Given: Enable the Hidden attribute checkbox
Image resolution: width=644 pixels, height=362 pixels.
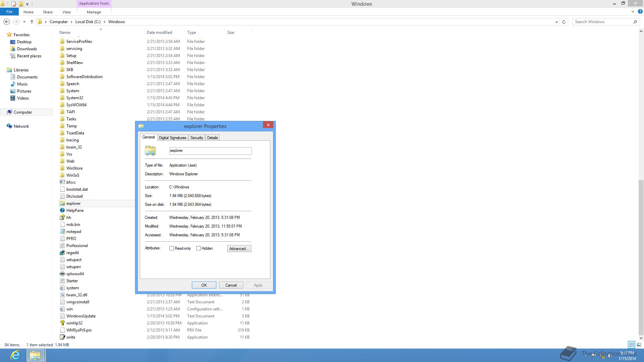Looking at the screenshot, I should coord(198,248).
